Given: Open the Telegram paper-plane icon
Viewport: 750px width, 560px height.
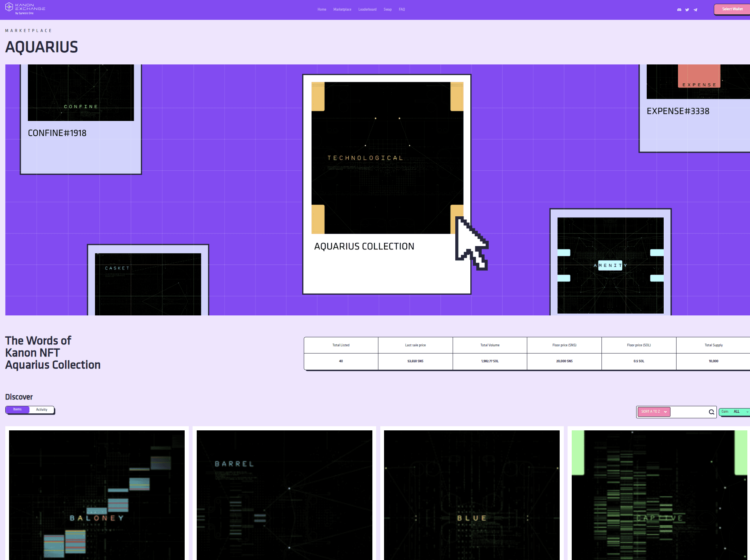Looking at the screenshot, I should (x=695, y=10).
